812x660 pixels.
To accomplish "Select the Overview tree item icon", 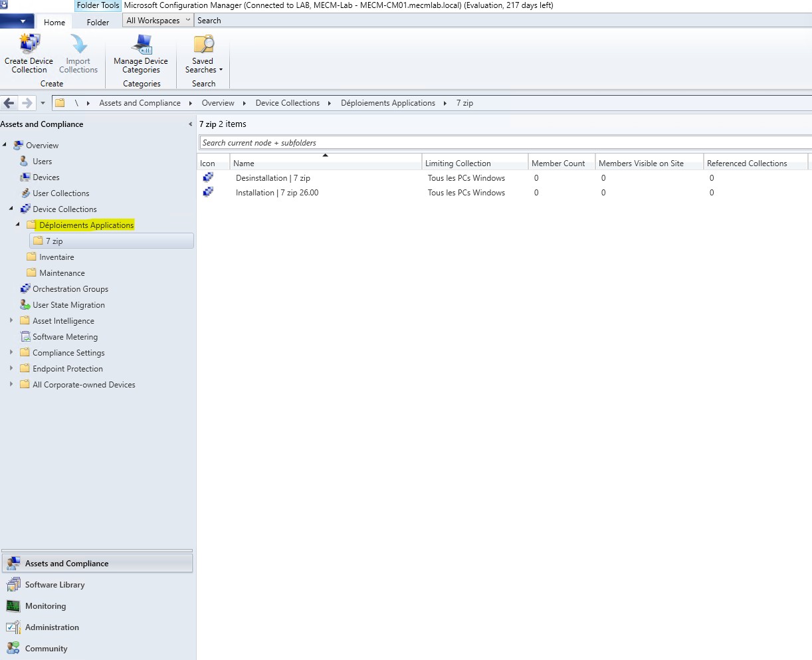I will [19, 146].
